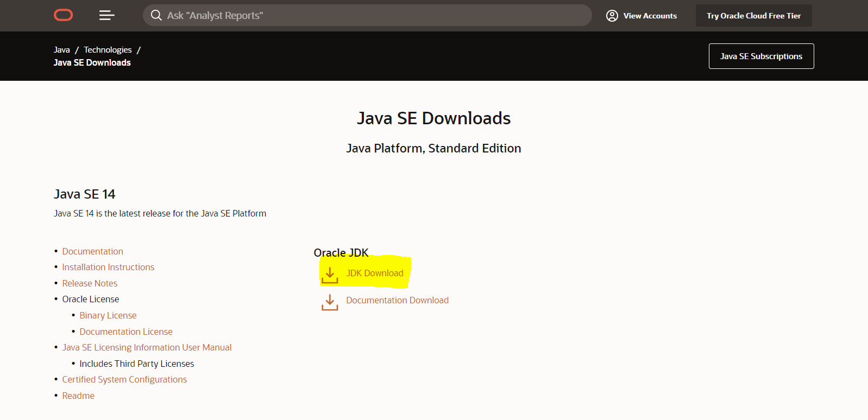Viewport: 868px width, 420px height.
Task: Focus the Ask "Analyst Reports" search field
Action: click(x=367, y=15)
